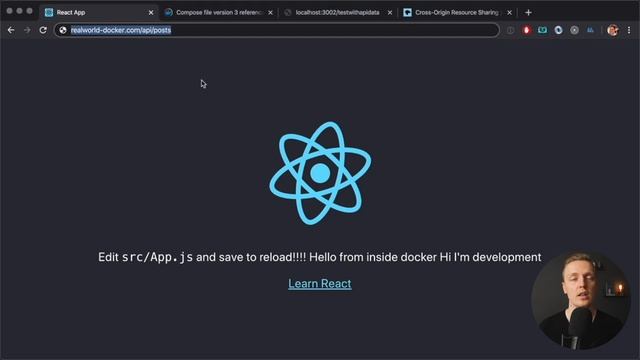
Task: Close the React App tab
Action: click(151, 13)
